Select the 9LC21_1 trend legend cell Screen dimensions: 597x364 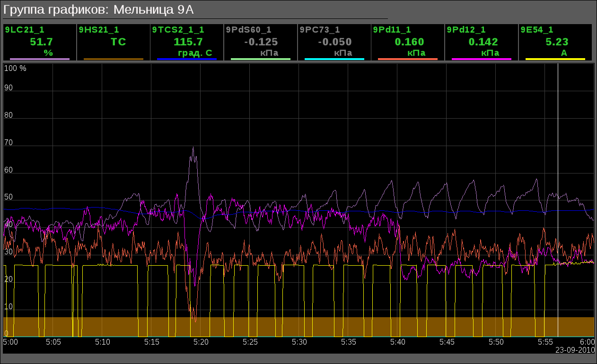pos(40,42)
